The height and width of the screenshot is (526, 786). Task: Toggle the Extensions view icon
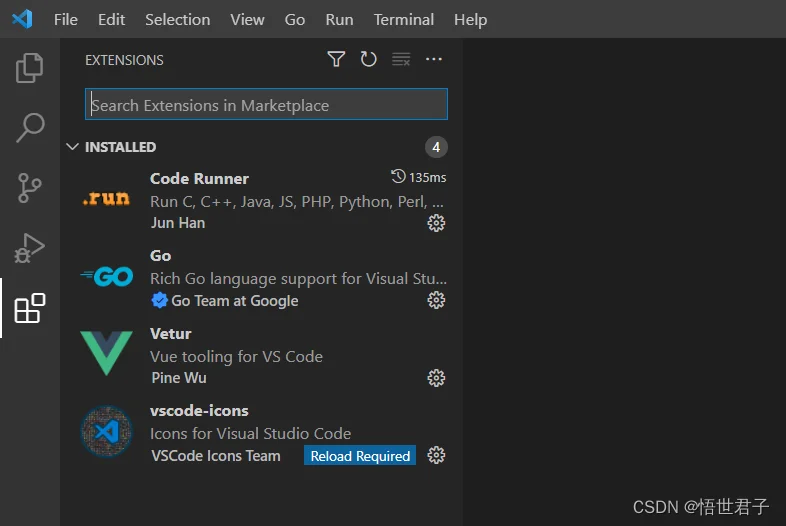(x=30, y=308)
